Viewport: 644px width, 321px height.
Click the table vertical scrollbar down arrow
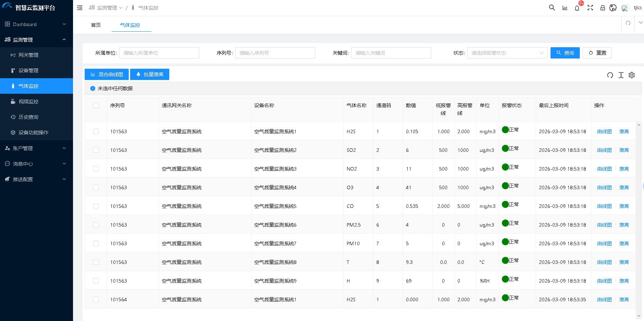[639, 316]
